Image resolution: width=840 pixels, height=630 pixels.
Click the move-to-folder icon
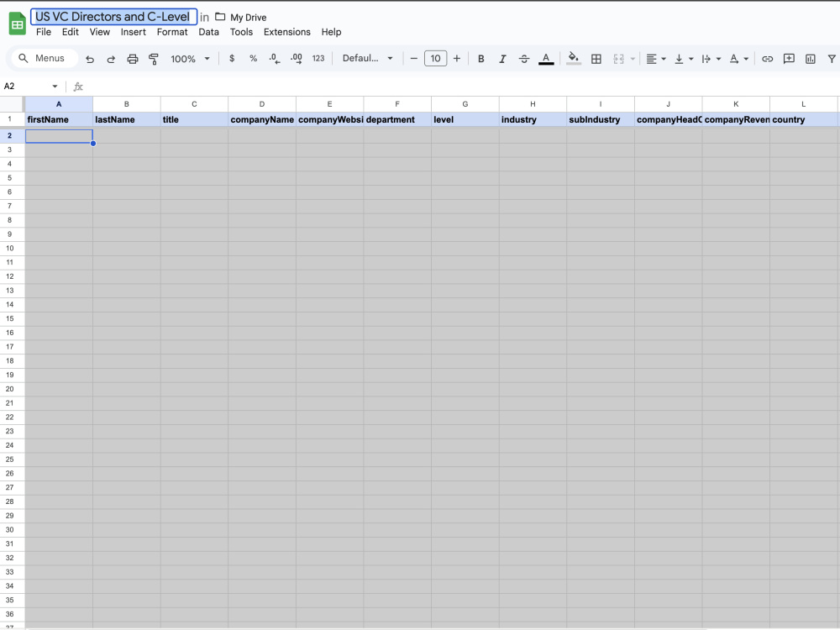pos(220,17)
